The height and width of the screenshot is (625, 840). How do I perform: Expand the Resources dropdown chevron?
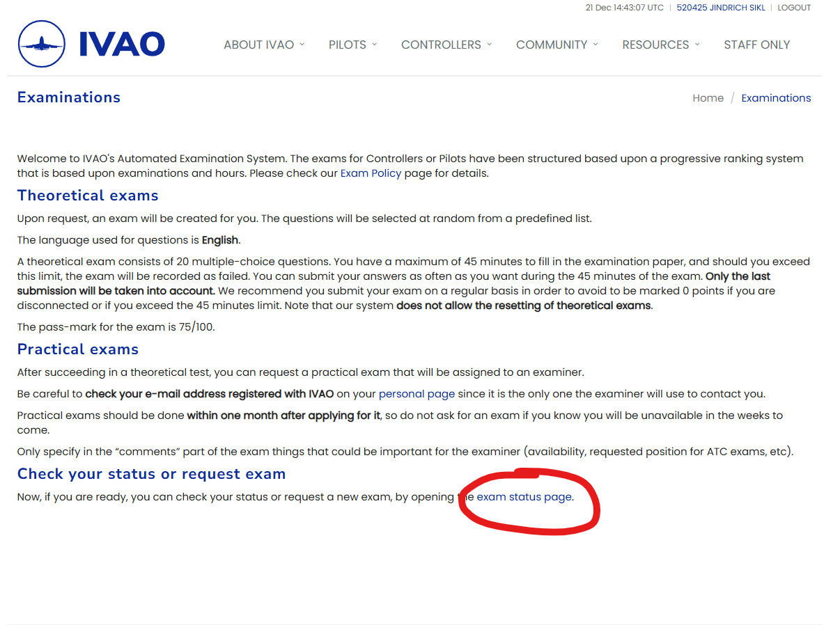(697, 44)
